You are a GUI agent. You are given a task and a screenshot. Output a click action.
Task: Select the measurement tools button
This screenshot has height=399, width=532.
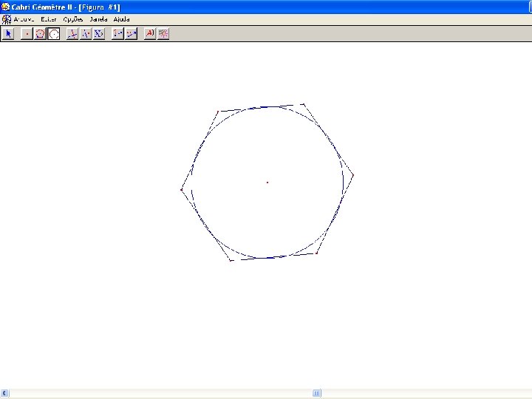pos(131,33)
